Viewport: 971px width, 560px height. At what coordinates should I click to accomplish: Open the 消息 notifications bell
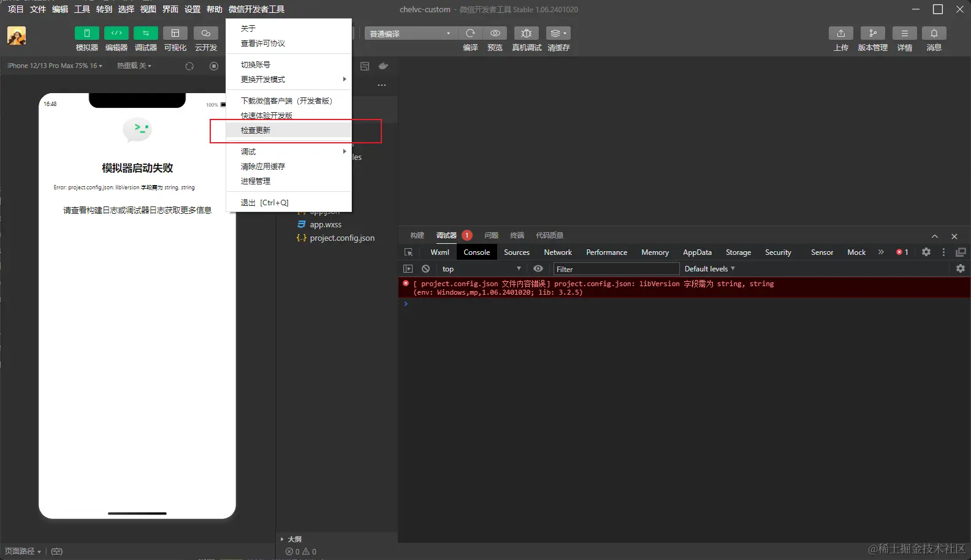point(934,33)
